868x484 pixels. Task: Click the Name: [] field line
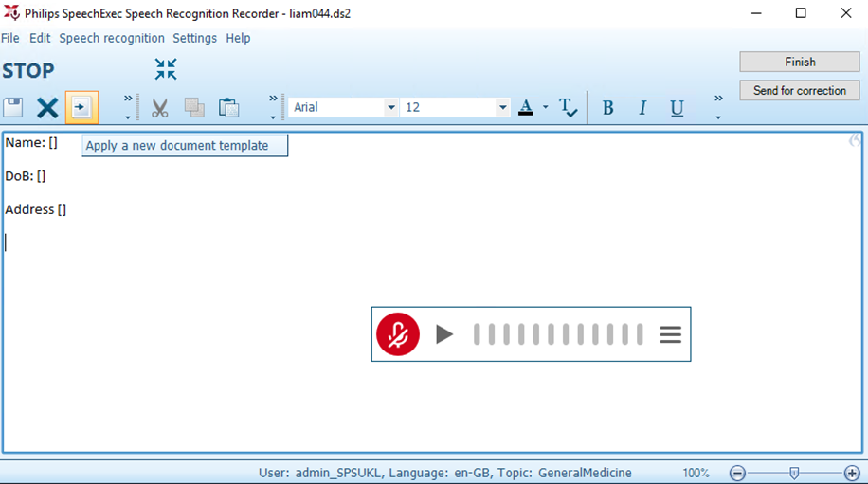pos(31,143)
